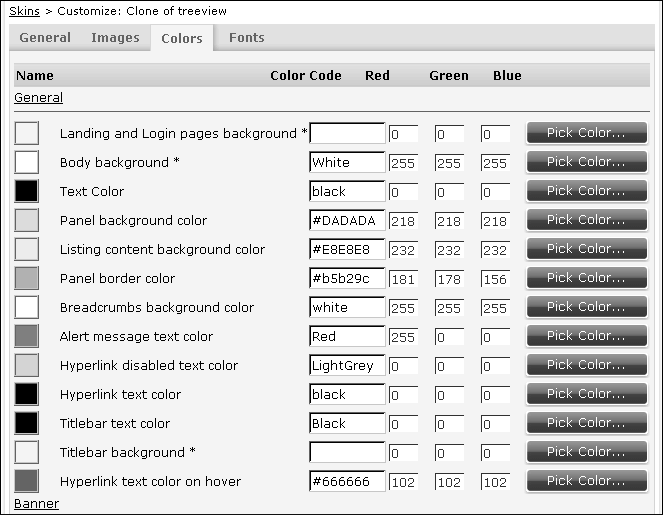663x515 pixels.
Task: Select the Alert message text color swatch
Action: click(27, 336)
